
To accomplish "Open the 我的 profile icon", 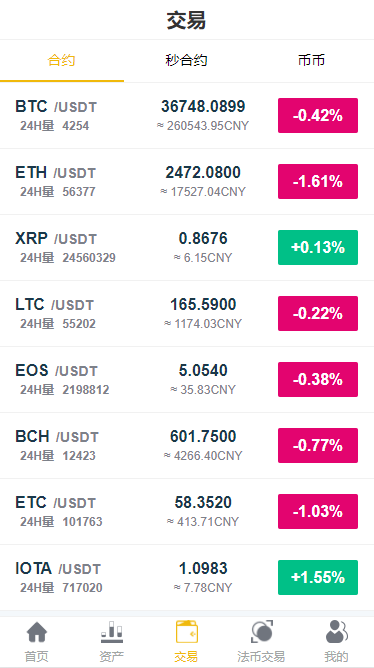I will (336, 632).
